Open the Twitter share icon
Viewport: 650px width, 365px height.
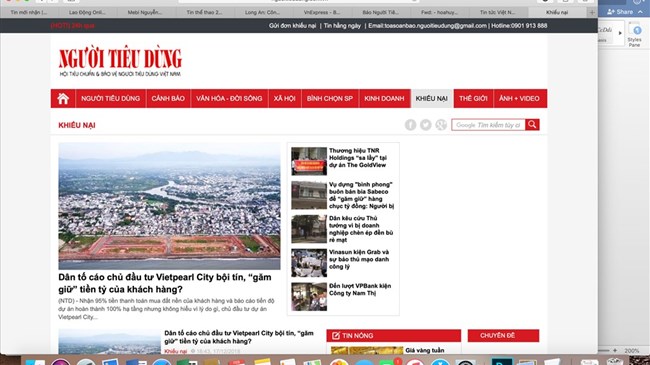tap(426, 125)
